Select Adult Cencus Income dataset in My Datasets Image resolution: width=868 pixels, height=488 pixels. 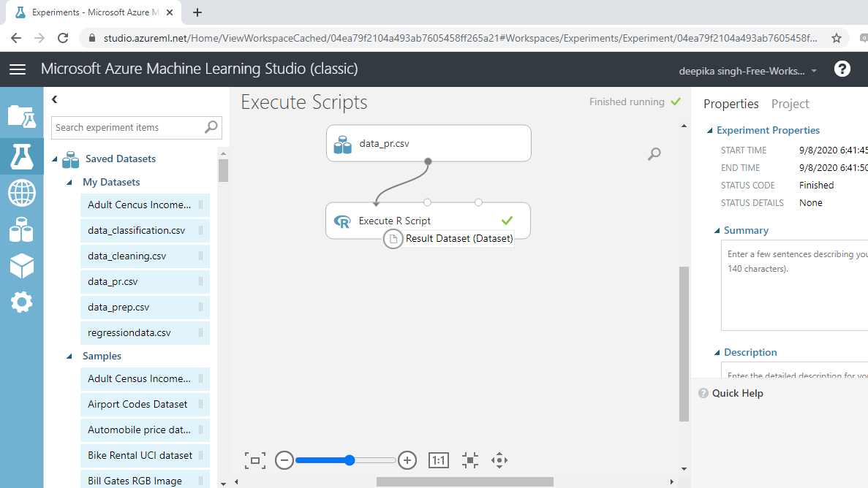point(145,205)
